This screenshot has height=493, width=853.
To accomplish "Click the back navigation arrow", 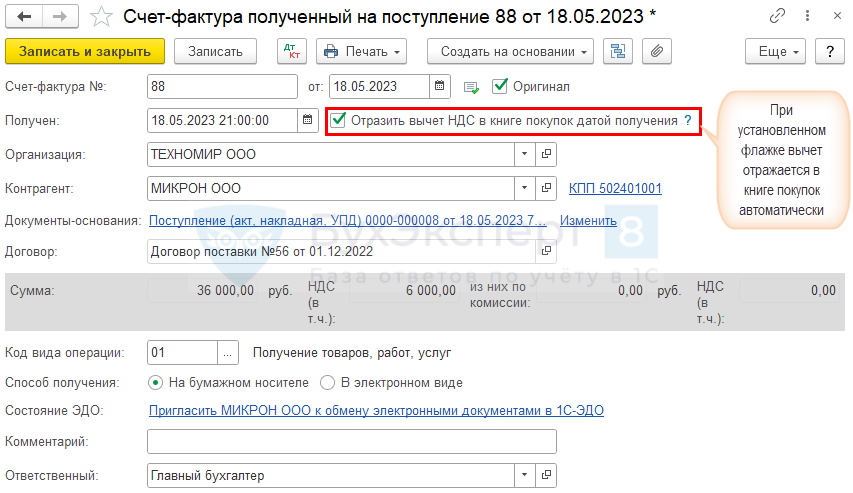I will [x=24, y=16].
